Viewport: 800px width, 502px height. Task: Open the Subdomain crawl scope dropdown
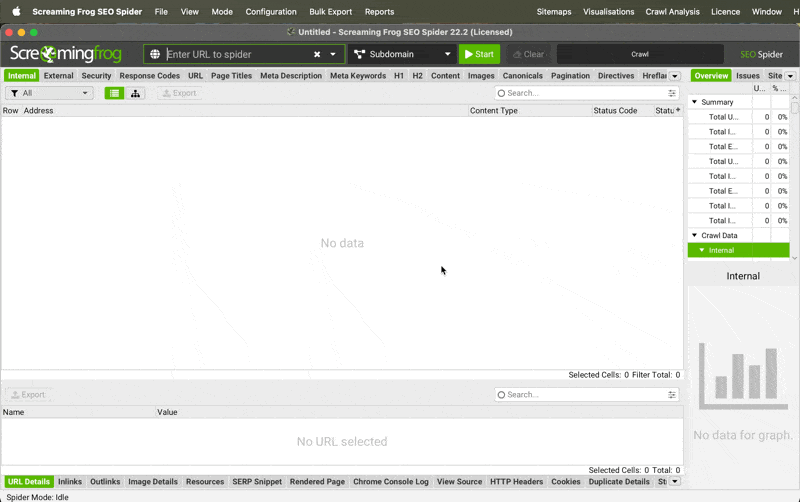[x=403, y=54]
